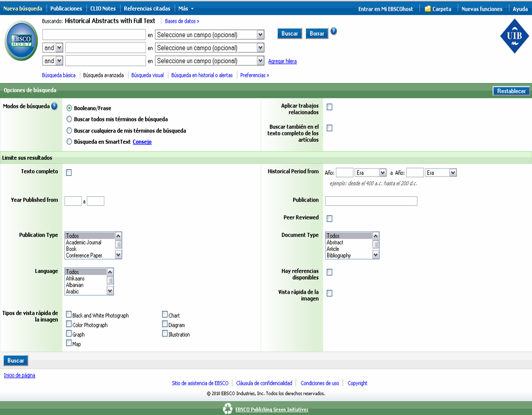
Task: Check the Chart image type
Action: 165,315
